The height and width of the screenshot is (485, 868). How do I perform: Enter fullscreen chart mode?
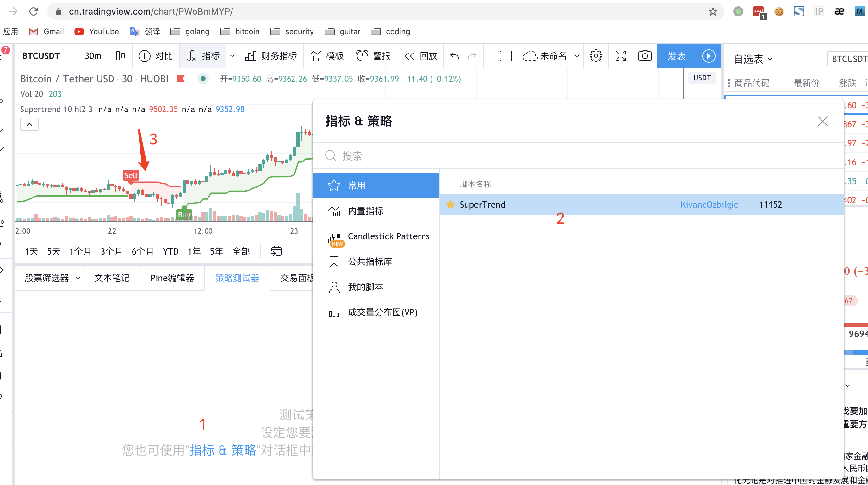point(620,56)
